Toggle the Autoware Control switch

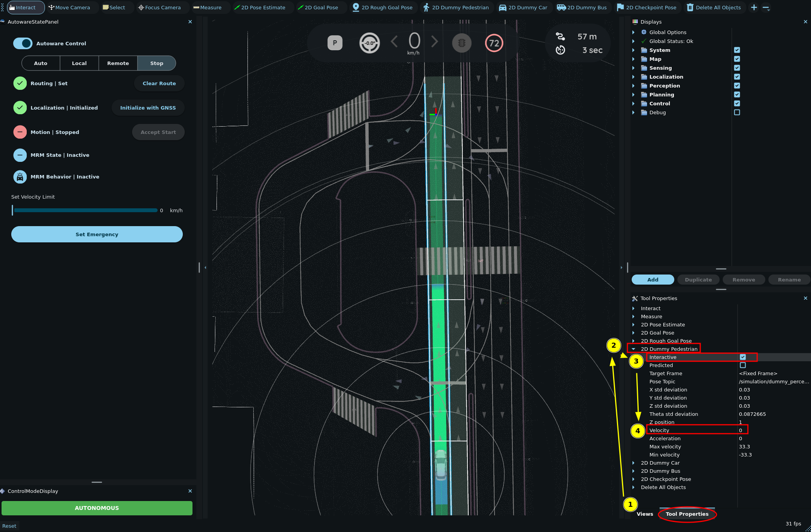(23, 43)
